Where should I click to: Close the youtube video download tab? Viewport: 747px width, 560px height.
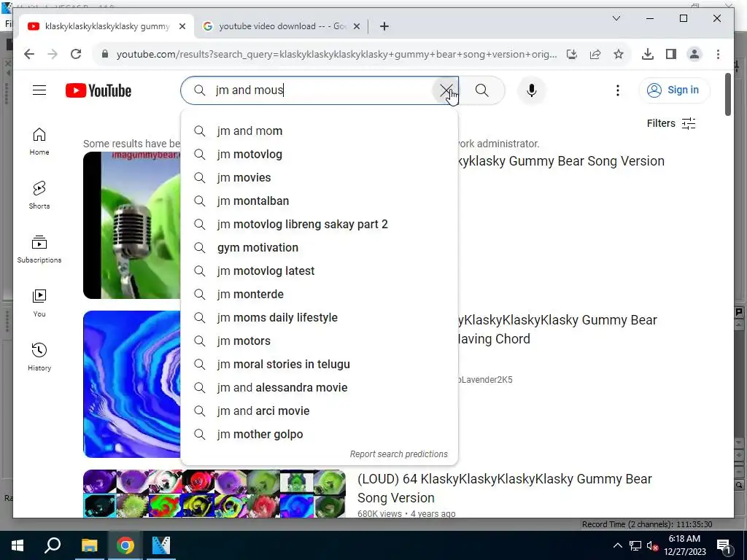[356, 26]
